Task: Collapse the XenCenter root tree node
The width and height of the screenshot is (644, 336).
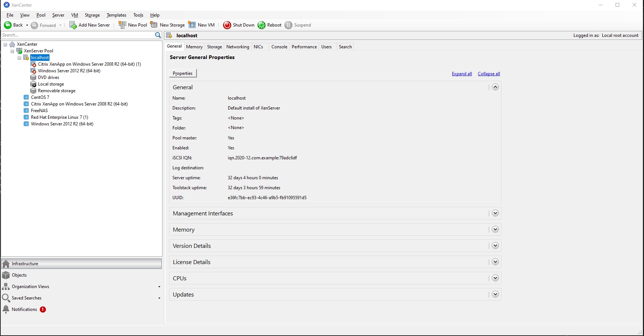Action: point(6,45)
